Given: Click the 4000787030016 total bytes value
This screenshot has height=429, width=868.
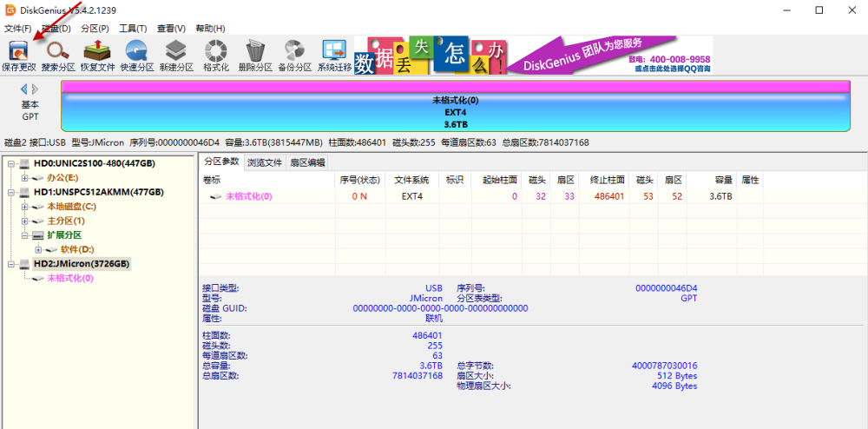Looking at the screenshot, I should point(664,366).
